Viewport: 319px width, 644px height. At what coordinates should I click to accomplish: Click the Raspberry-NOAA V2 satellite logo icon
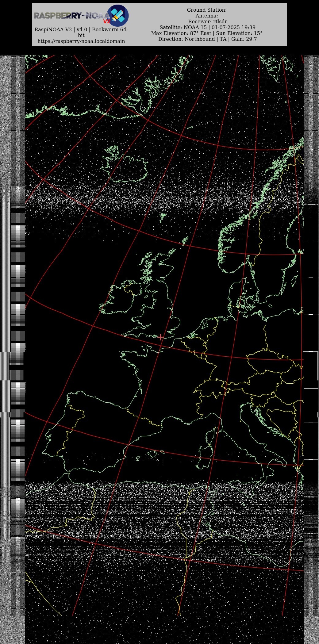coord(118,16)
